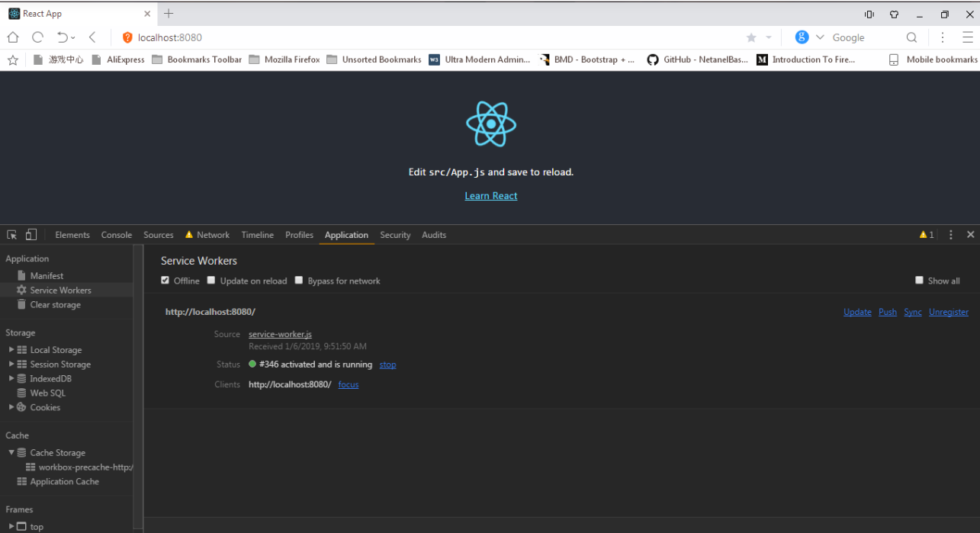This screenshot has height=533, width=980.
Task: Switch to the Console tab
Action: (117, 235)
